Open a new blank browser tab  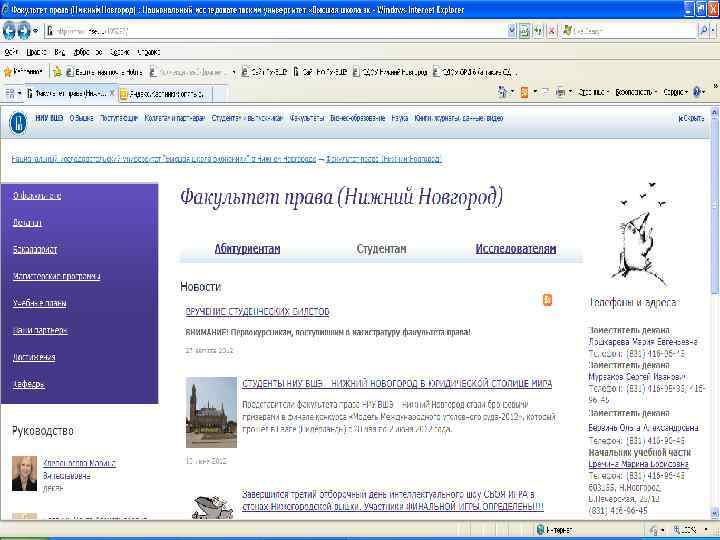[x=220, y=94]
